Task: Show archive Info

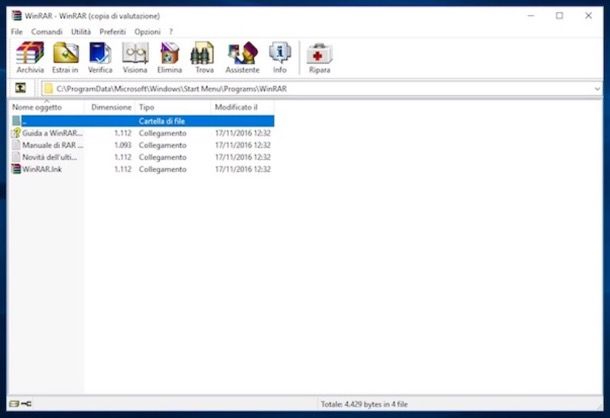Action: [280, 57]
